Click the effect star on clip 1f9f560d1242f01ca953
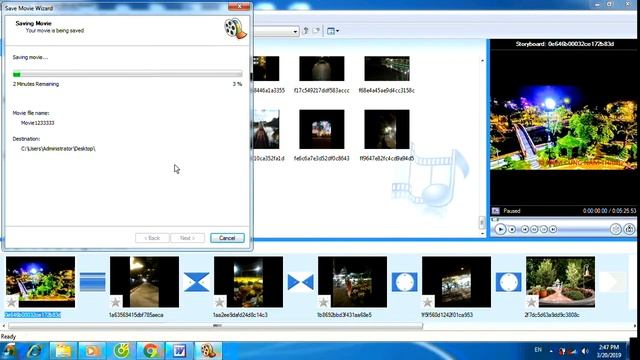 tap(427, 302)
